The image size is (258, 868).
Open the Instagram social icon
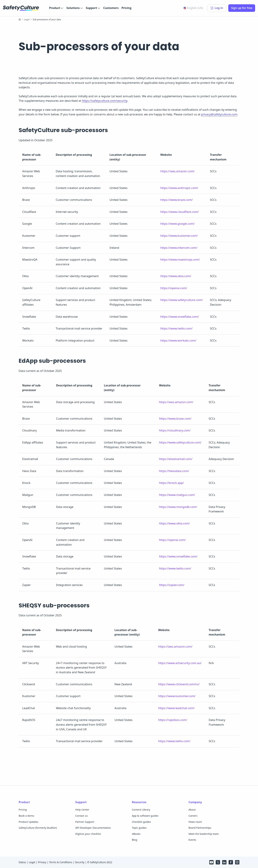237,862
